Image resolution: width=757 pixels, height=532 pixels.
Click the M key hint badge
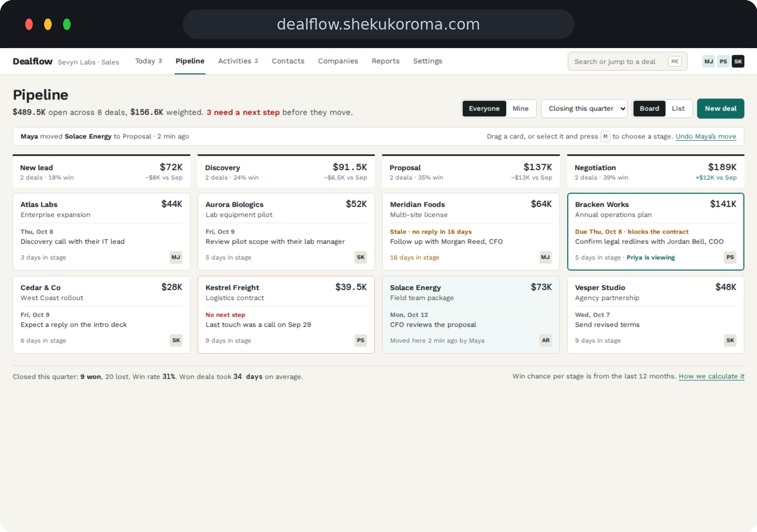pos(605,136)
